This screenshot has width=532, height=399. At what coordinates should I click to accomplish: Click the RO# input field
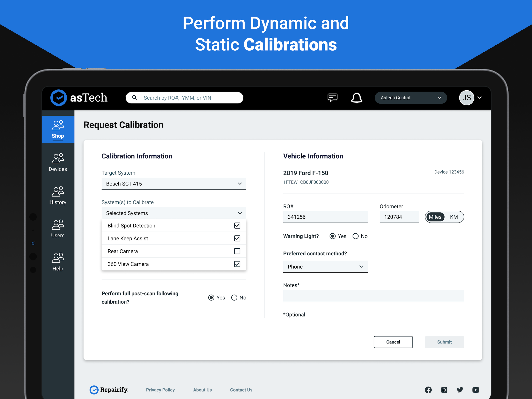point(325,217)
